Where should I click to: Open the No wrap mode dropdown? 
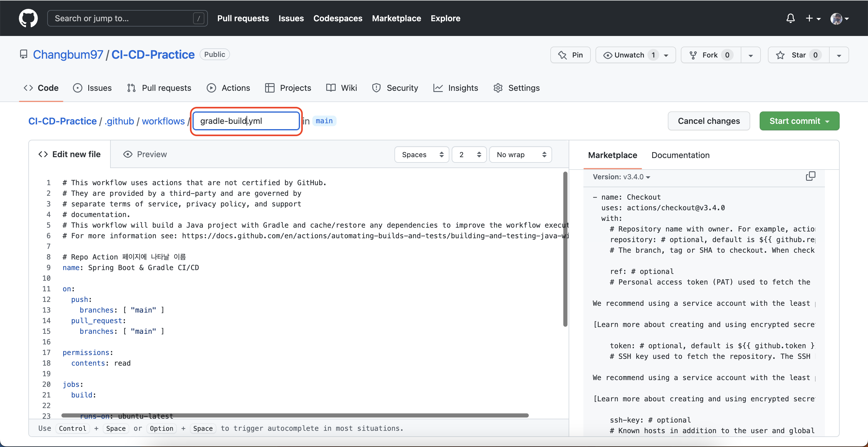coord(520,155)
